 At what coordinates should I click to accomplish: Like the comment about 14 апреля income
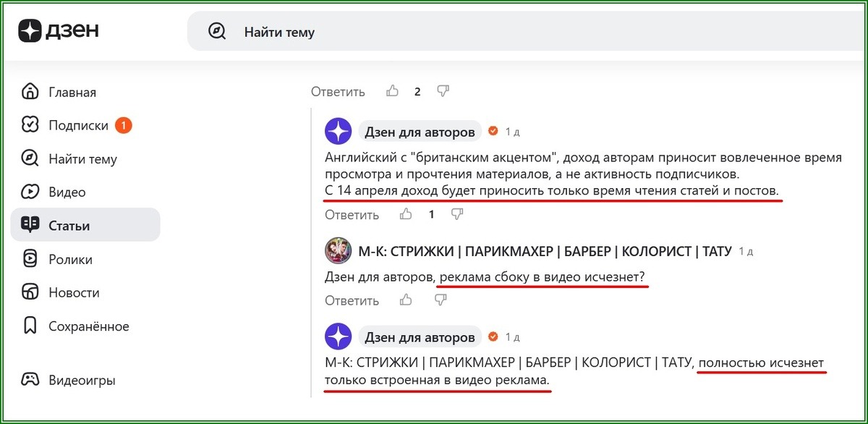tap(407, 214)
